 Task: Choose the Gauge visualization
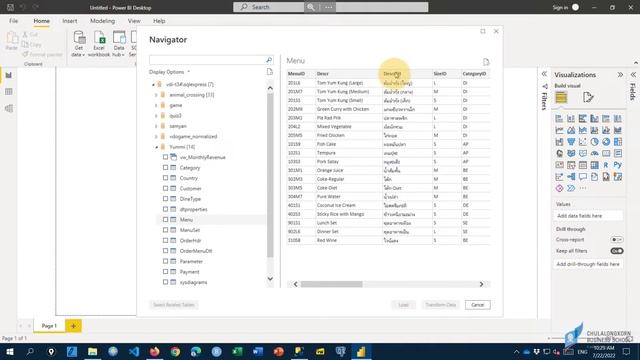tap(594, 153)
